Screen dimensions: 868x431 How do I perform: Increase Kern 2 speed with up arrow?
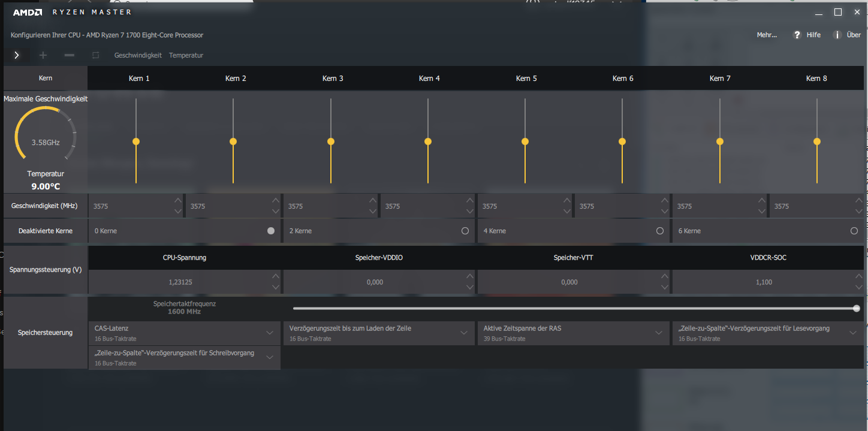(x=276, y=201)
